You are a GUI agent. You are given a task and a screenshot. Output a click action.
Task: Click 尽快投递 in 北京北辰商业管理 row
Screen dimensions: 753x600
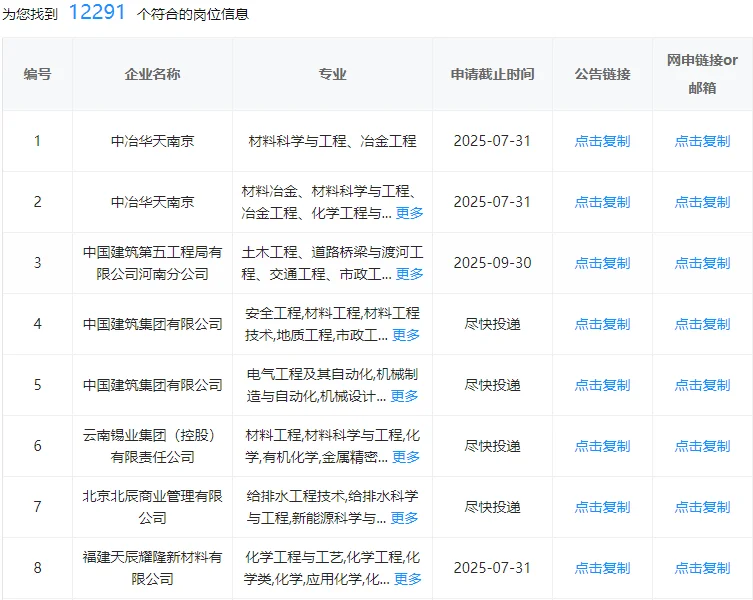coord(492,507)
